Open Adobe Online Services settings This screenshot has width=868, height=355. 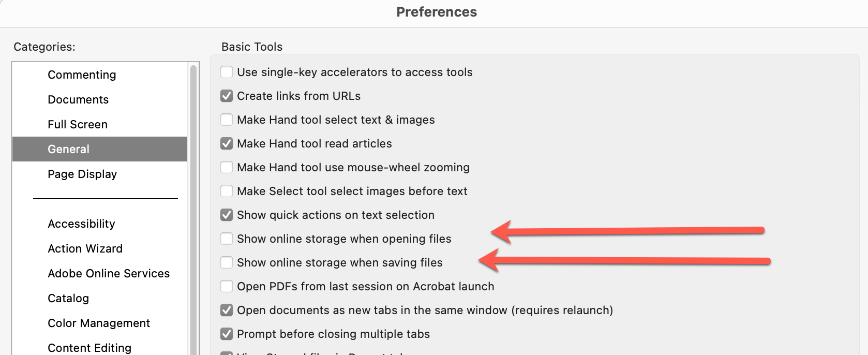pyautogui.click(x=109, y=273)
